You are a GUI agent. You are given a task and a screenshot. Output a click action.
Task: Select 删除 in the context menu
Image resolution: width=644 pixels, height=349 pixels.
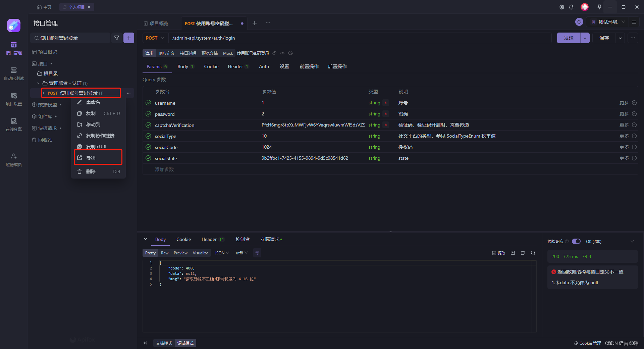(98, 171)
